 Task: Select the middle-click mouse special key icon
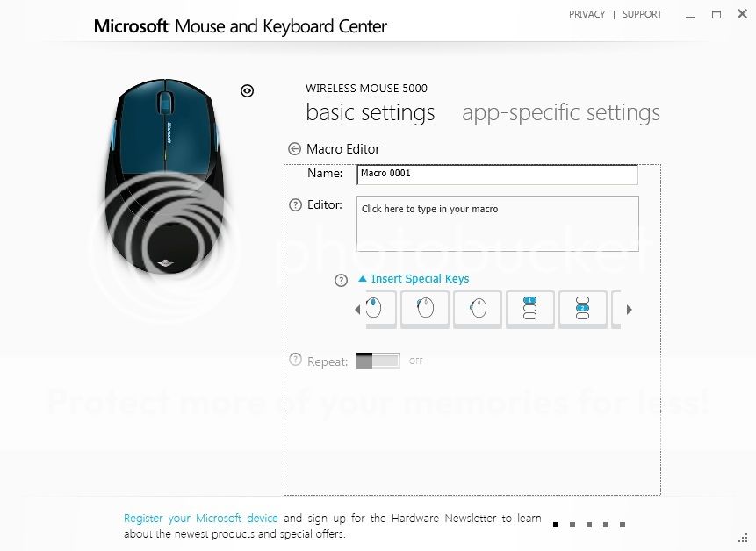tap(478, 309)
